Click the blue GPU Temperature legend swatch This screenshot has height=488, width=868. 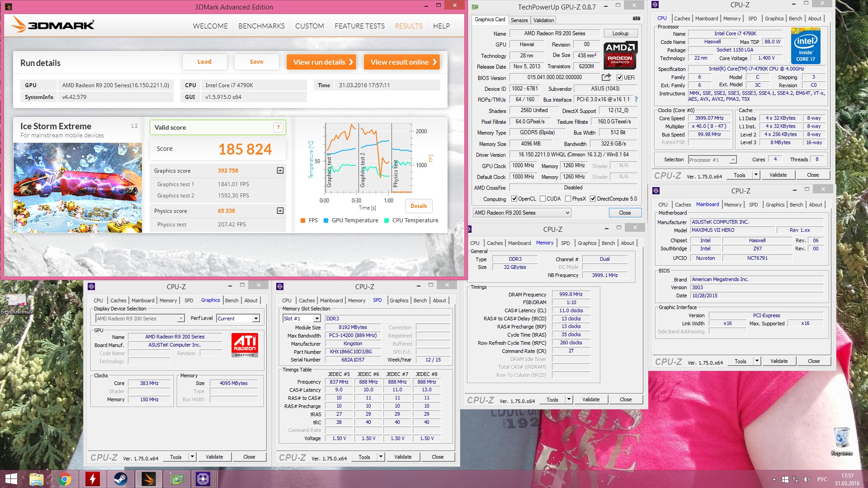pyautogui.click(x=326, y=221)
